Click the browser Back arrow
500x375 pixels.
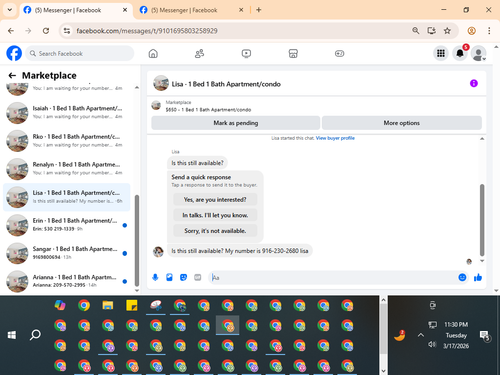click(11, 31)
